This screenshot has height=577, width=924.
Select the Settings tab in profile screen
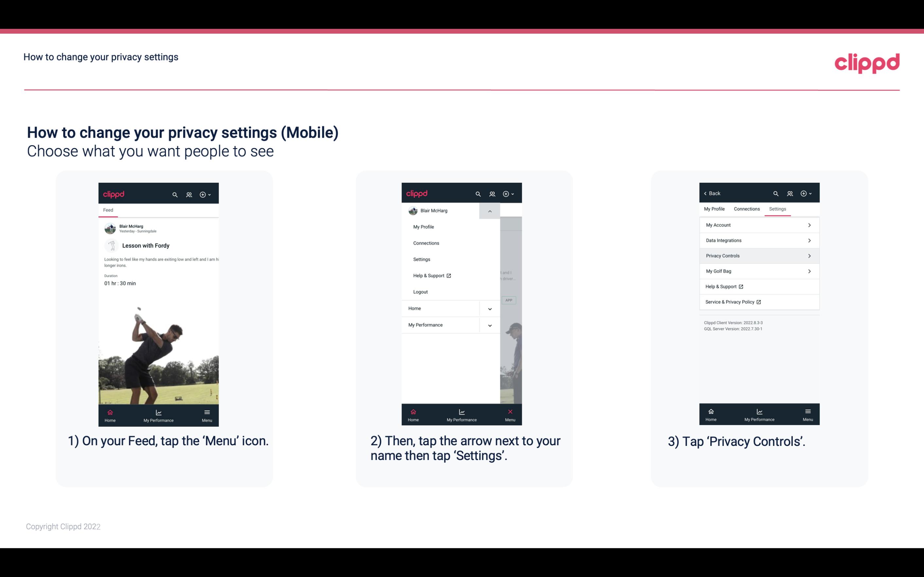coord(777,209)
